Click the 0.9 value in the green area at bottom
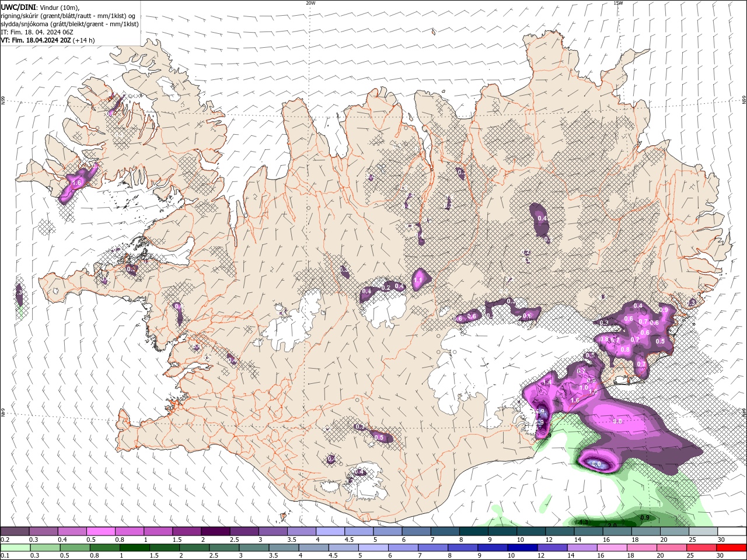This screenshot has width=747, height=560. 645,517
